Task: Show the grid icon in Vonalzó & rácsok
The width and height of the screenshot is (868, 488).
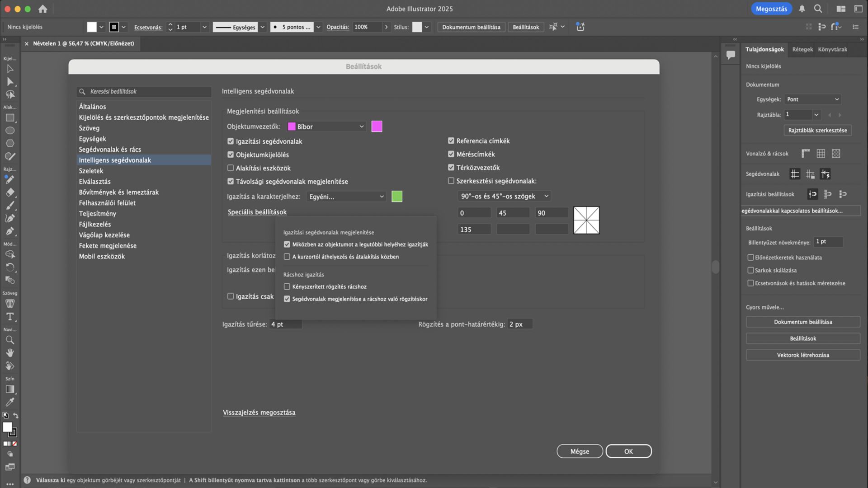Action: point(821,154)
